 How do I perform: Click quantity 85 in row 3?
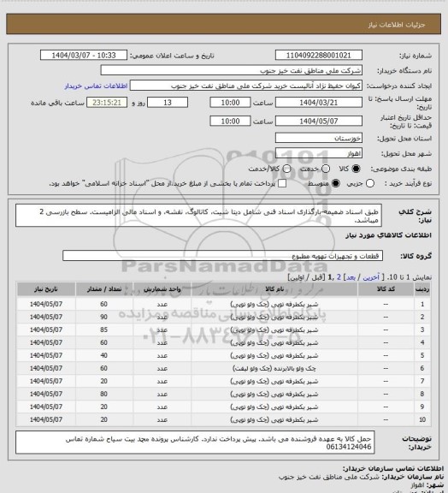[x=104, y=330]
